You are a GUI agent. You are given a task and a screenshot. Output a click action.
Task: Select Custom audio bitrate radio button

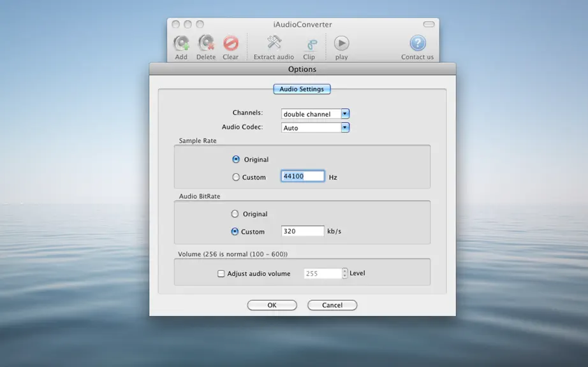coord(235,231)
